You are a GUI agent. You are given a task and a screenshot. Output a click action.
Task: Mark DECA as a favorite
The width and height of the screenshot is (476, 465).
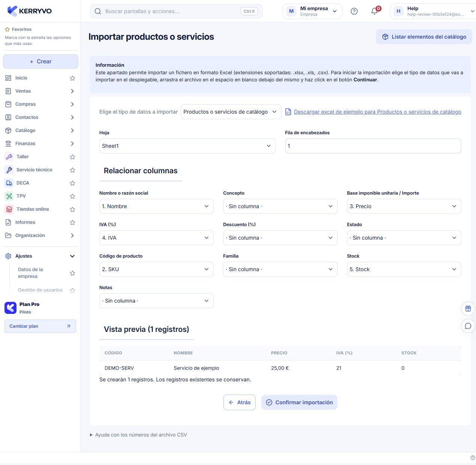(x=73, y=183)
